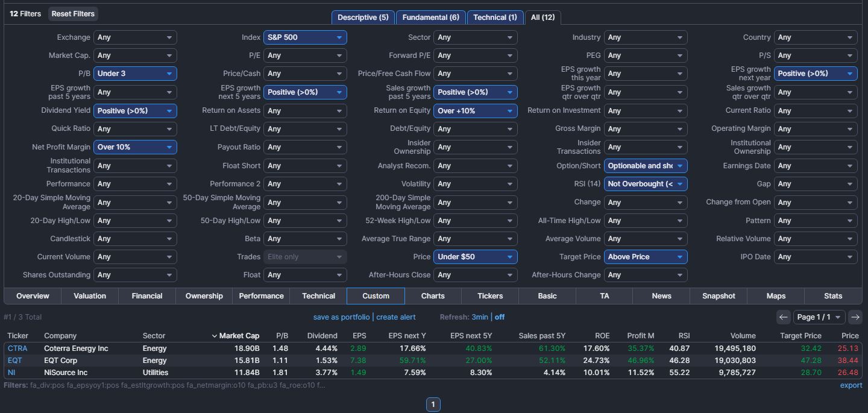Click the export link
The image size is (868, 413).
pos(851,385)
